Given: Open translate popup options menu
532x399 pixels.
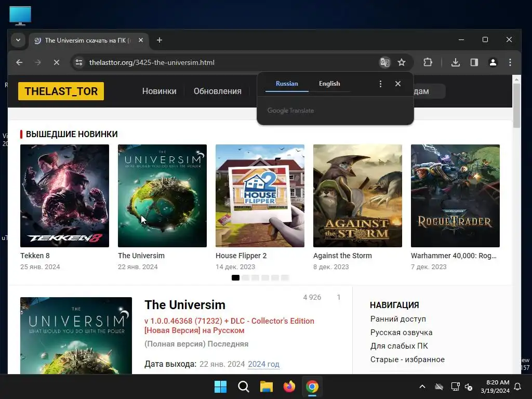Looking at the screenshot, I should tap(380, 84).
